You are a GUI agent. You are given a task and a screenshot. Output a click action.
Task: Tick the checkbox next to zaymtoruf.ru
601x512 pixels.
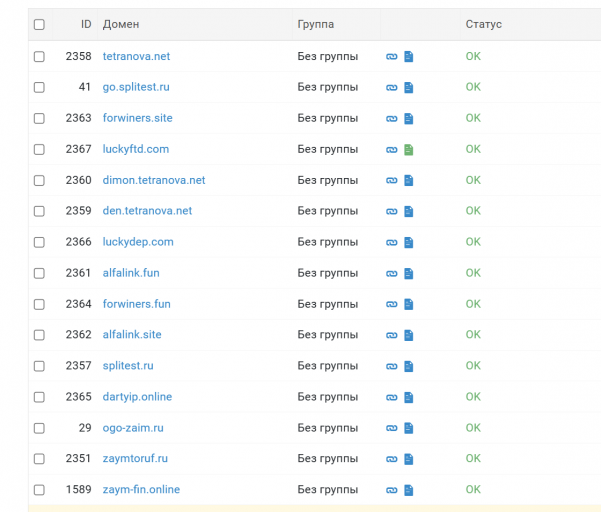tap(39, 459)
